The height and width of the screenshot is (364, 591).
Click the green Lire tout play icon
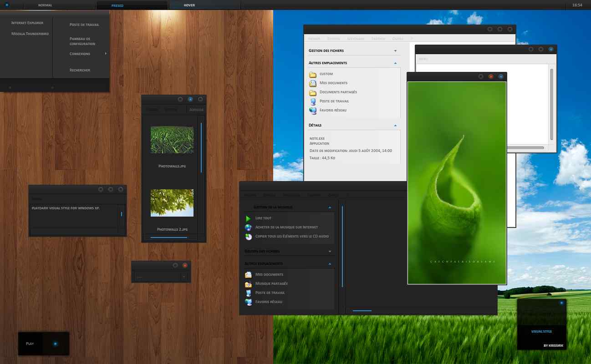tap(248, 218)
